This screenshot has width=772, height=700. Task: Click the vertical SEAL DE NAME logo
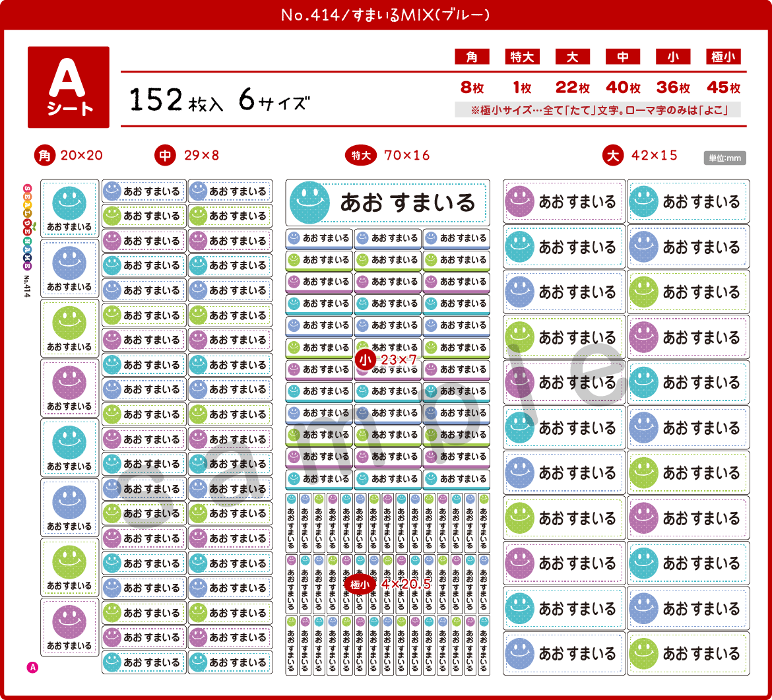click(x=28, y=228)
